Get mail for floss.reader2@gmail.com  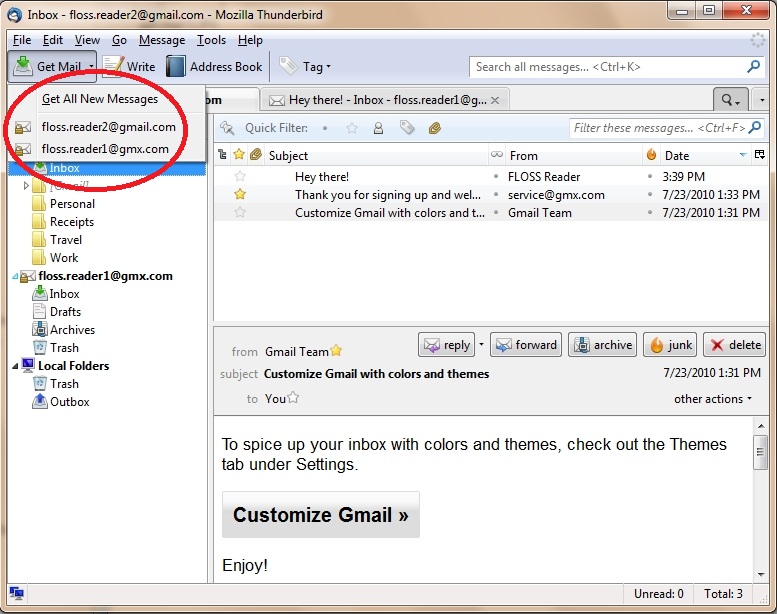pos(109,127)
